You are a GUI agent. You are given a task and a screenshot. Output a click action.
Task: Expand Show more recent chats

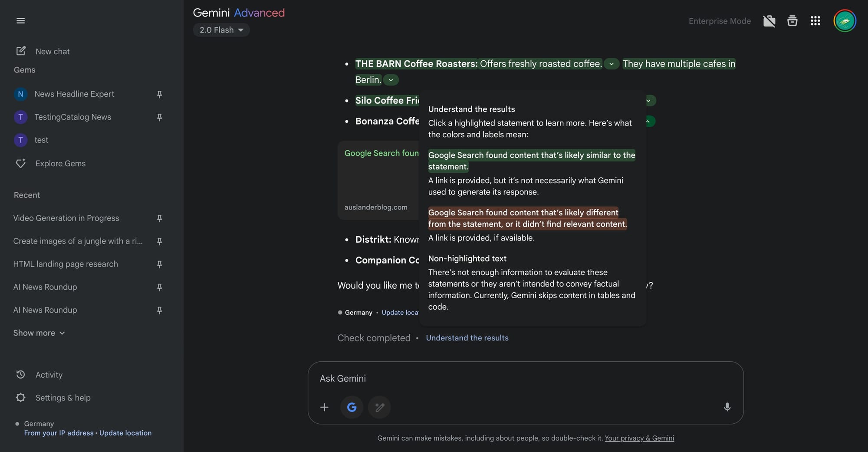(x=39, y=333)
